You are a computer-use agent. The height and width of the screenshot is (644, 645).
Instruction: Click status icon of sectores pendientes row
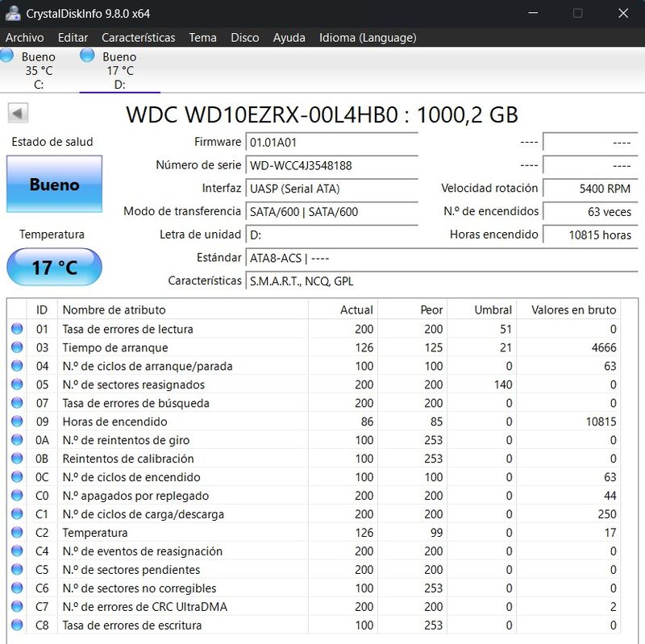point(17,569)
